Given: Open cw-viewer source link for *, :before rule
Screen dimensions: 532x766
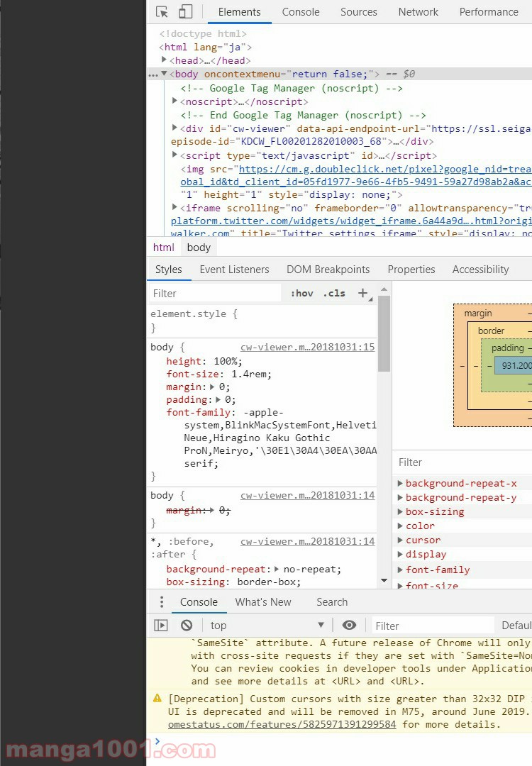Looking at the screenshot, I should pos(308,541).
